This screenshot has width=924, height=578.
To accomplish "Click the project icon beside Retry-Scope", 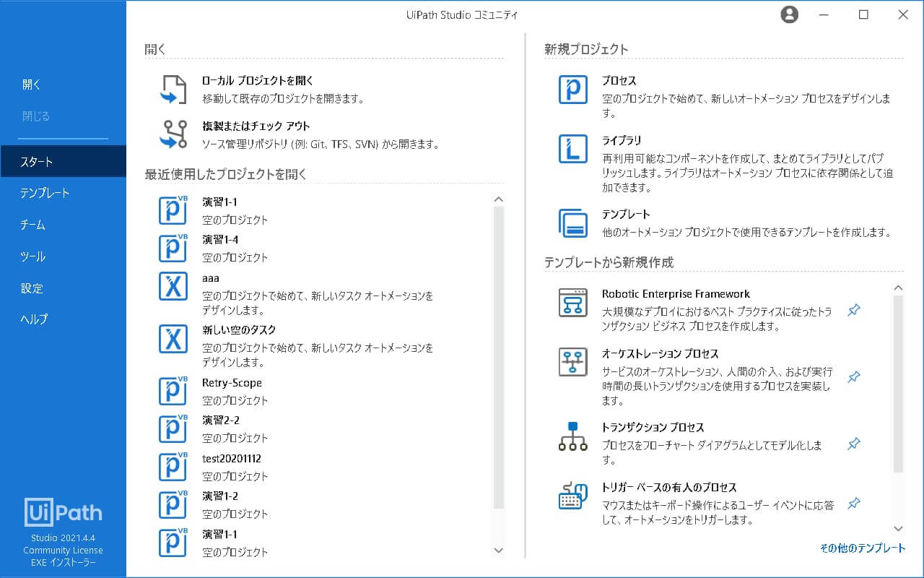I will coord(173,391).
